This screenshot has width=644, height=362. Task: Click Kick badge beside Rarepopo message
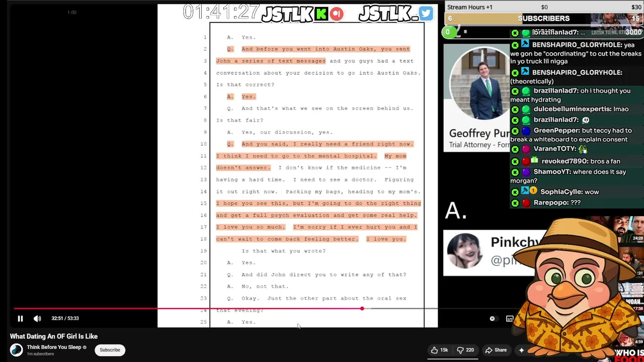[x=515, y=203]
